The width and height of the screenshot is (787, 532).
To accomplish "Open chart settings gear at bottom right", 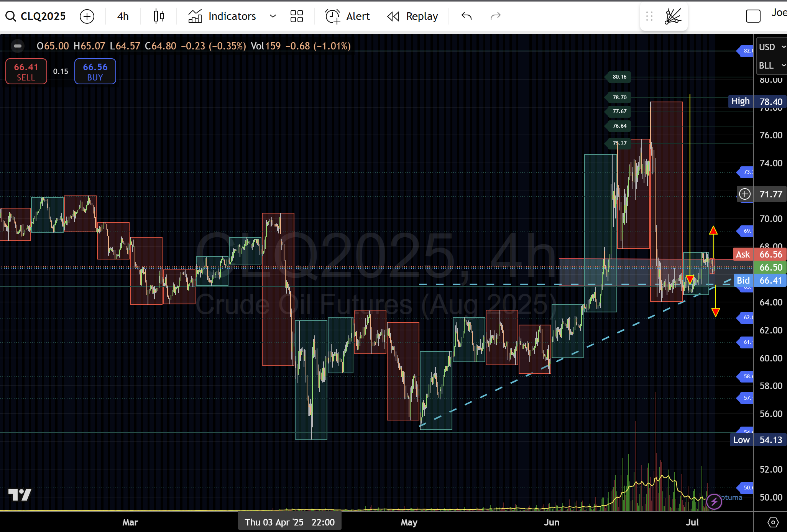I will pos(773,522).
